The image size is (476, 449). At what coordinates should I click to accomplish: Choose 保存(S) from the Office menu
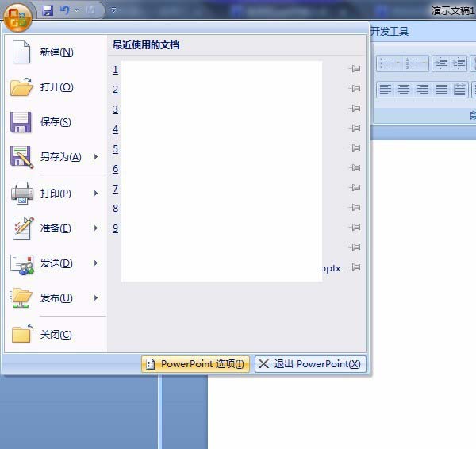56,122
